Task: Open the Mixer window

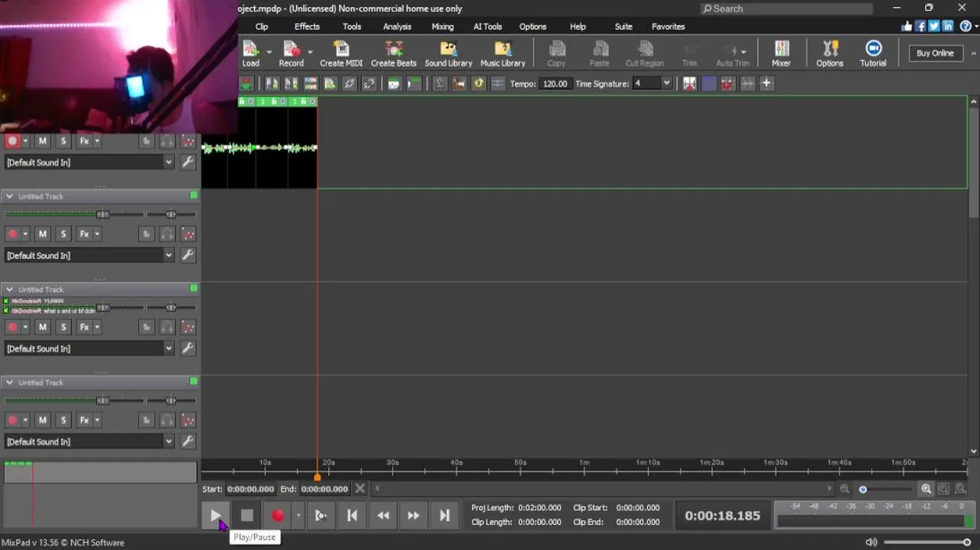Action: point(781,53)
